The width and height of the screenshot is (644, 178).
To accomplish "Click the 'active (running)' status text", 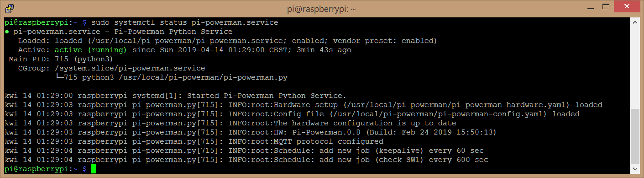I will tap(92, 50).
